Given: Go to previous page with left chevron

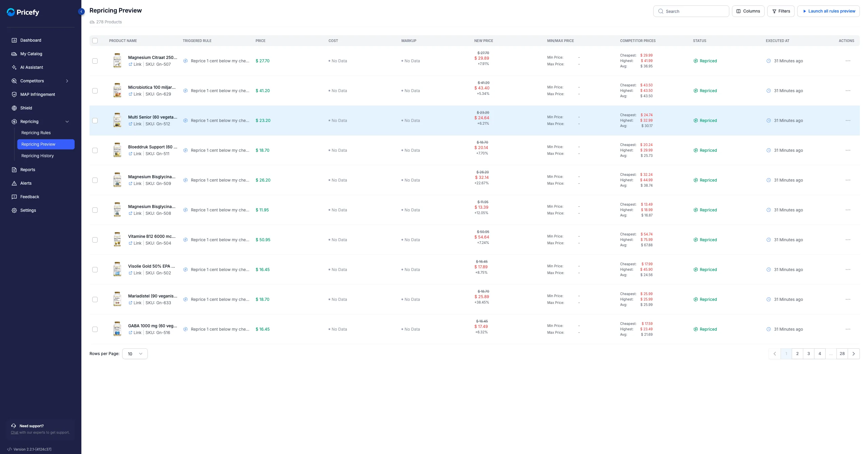Looking at the screenshot, I should point(774,354).
